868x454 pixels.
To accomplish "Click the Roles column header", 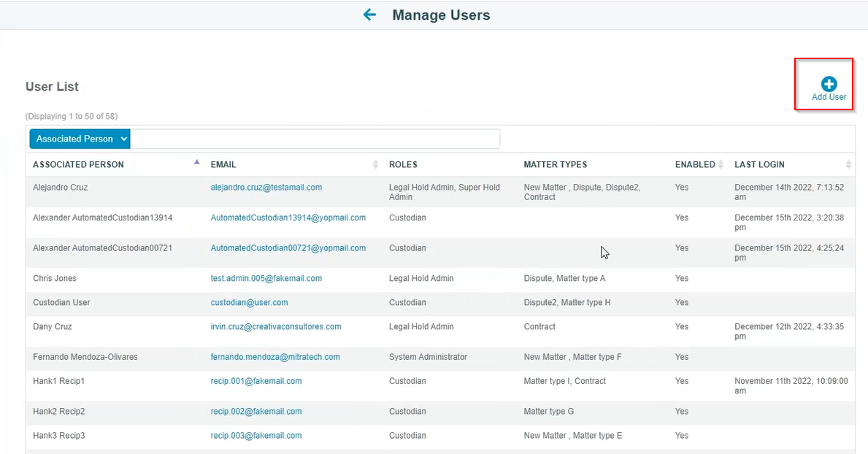I will 403,165.
